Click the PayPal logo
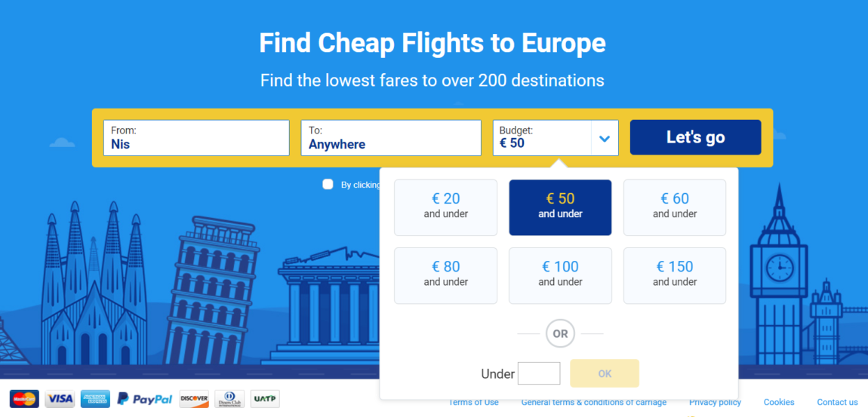This screenshot has height=417, width=868. coord(144,399)
